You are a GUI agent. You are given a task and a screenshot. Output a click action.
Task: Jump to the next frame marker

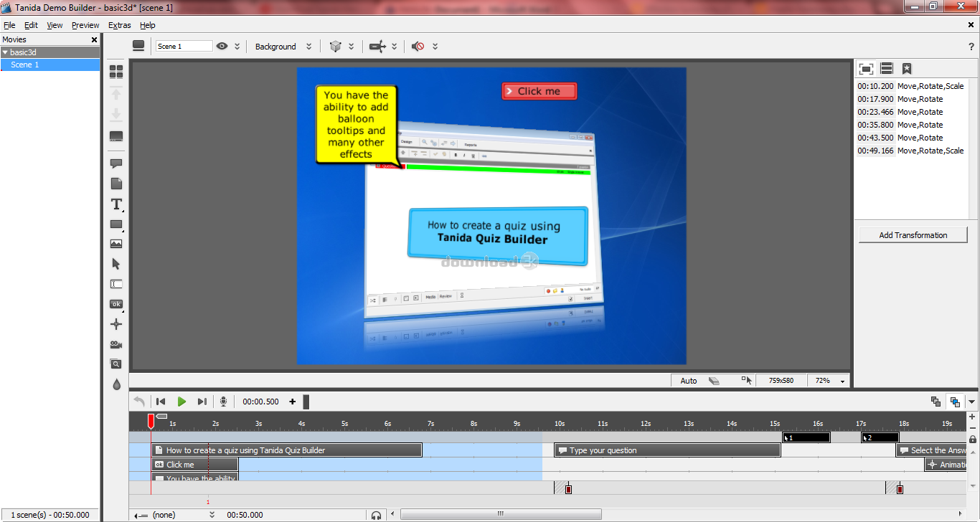click(x=202, y=402)
